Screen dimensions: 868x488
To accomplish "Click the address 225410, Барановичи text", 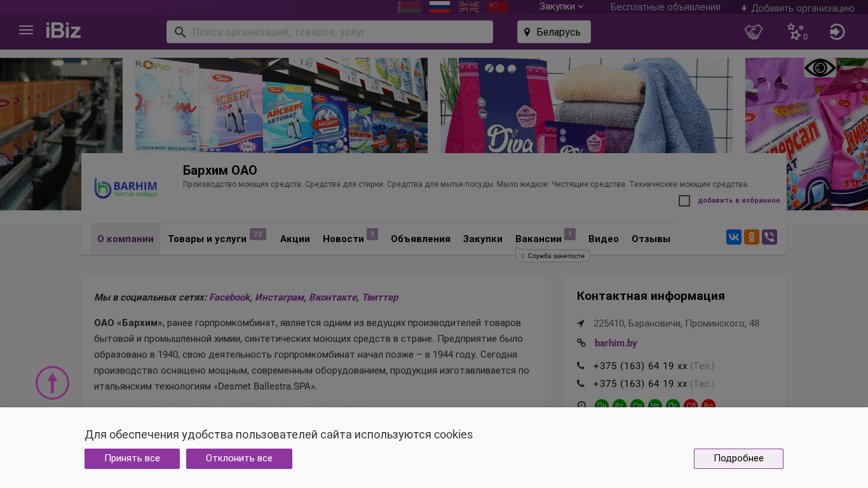I will 676,323.
